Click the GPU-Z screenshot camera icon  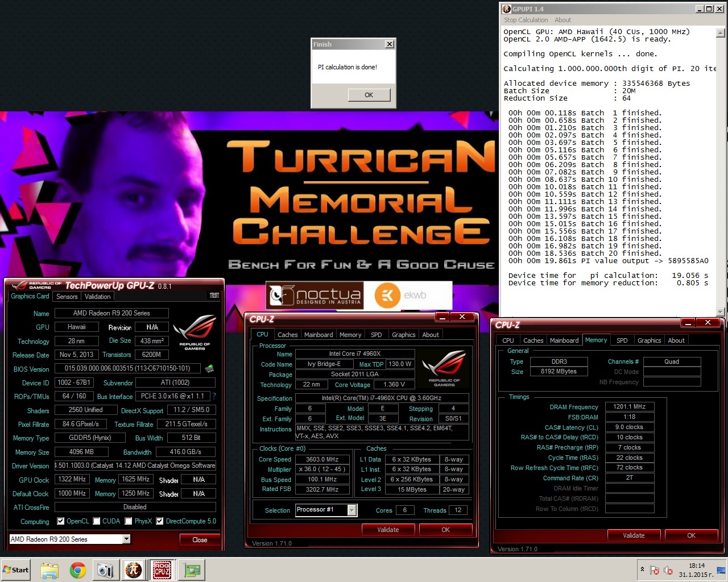[x=214, y=296]
